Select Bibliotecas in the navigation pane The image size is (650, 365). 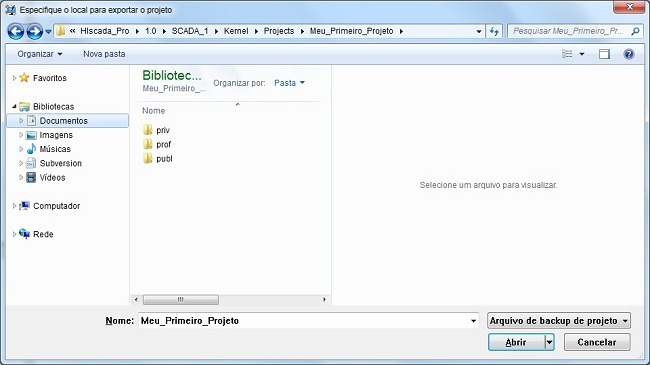53,107
